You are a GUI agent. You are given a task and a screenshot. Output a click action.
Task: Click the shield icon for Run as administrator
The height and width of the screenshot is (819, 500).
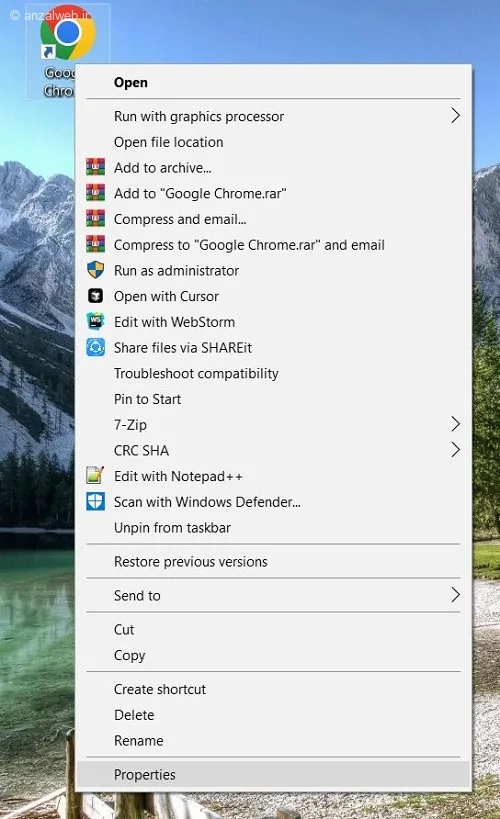coord(95,270)
